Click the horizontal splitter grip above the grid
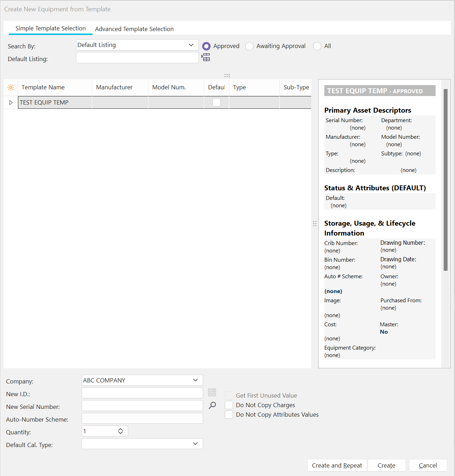 click(227, 76)
